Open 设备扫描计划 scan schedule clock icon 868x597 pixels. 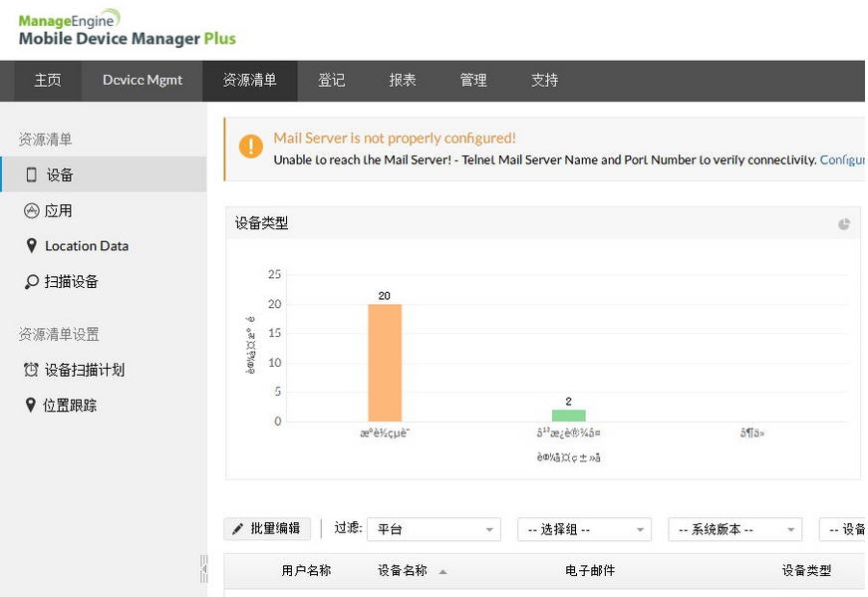pos(31,369)
